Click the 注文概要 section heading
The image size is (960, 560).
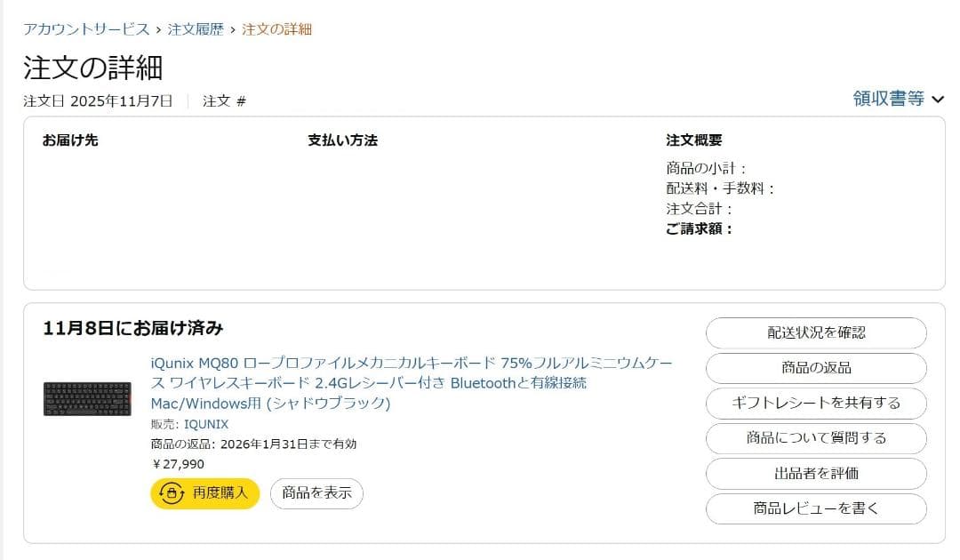coord(693,140)
